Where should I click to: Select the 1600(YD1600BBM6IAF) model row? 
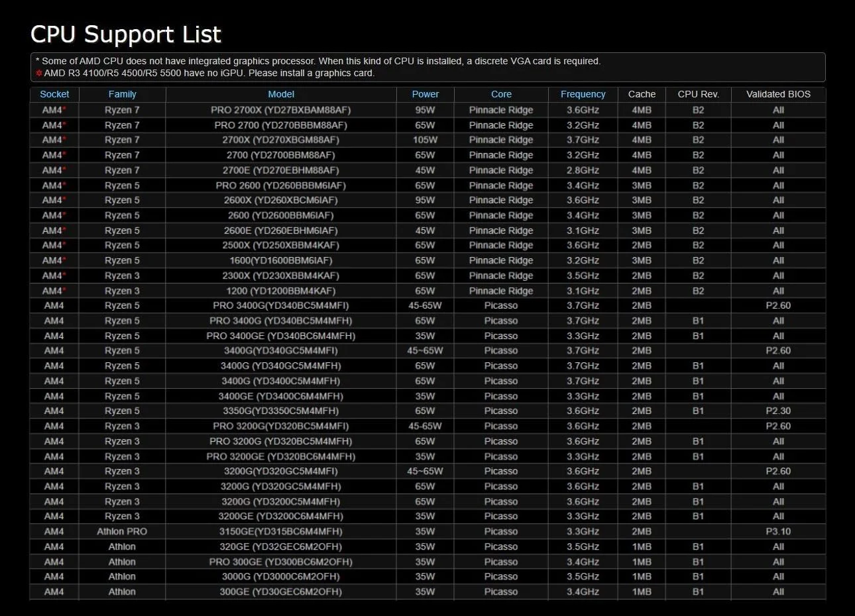tap(281, 260)
